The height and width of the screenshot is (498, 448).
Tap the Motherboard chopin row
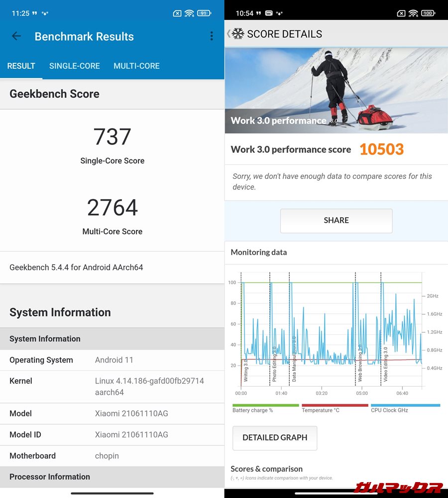tap(112, 456)
